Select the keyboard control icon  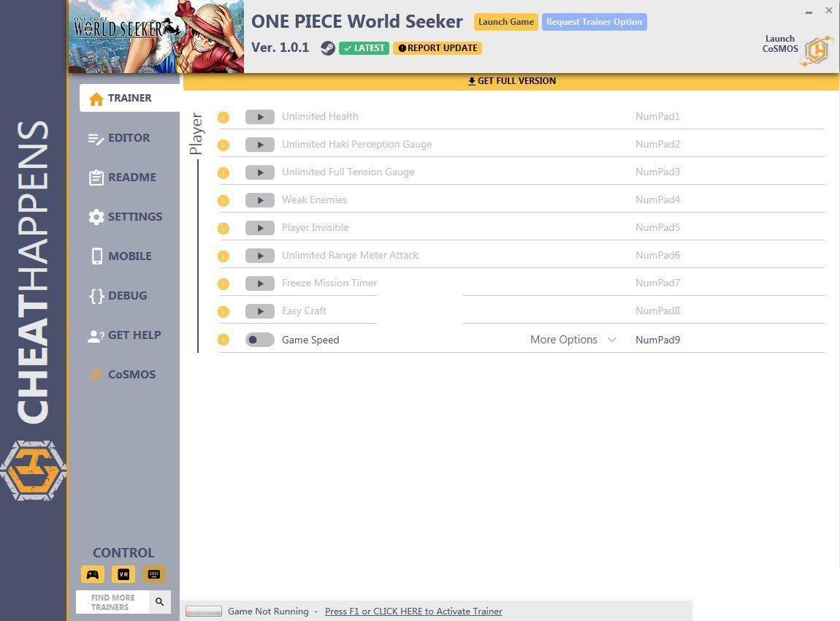tap(153, 574)
